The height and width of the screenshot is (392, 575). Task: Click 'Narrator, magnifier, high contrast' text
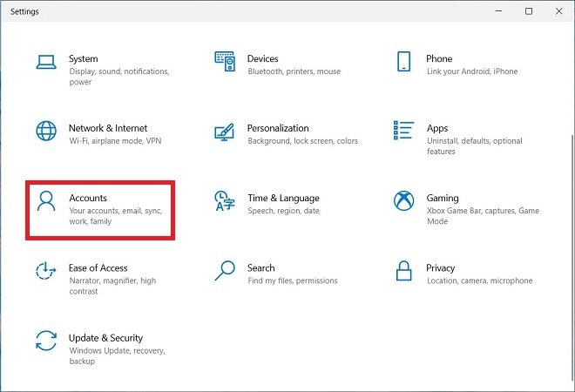112,286
